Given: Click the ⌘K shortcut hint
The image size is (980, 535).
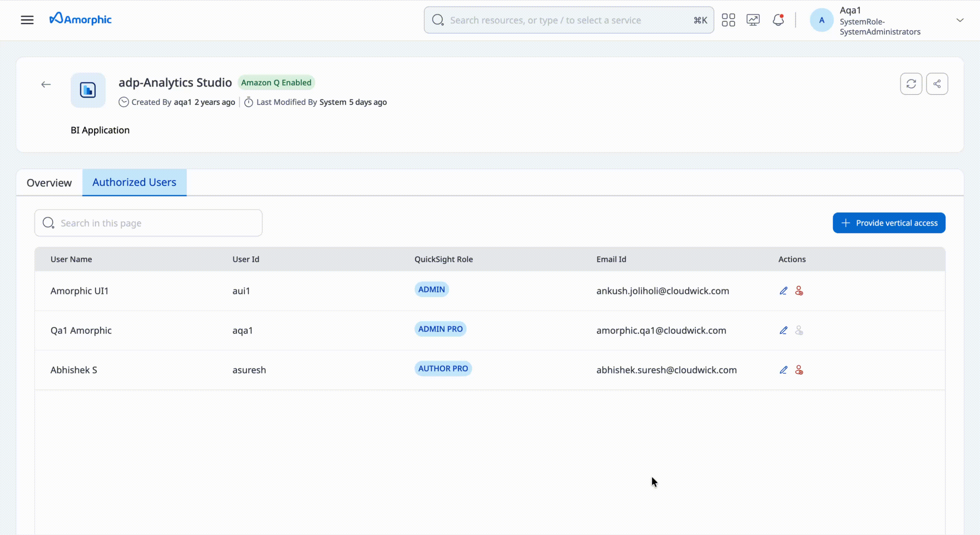Looking at the screenshot, I should [700, 20].
